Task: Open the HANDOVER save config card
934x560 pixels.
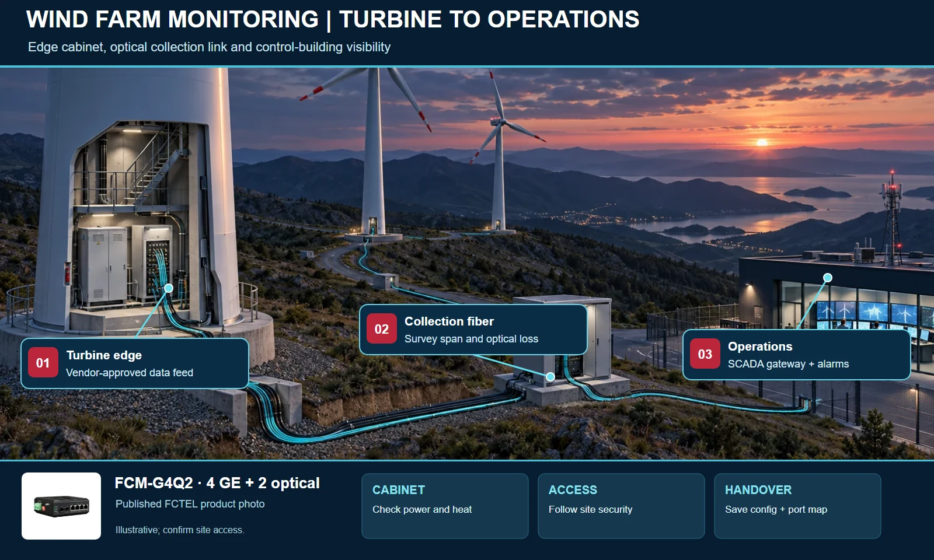Action: point(797,506)
